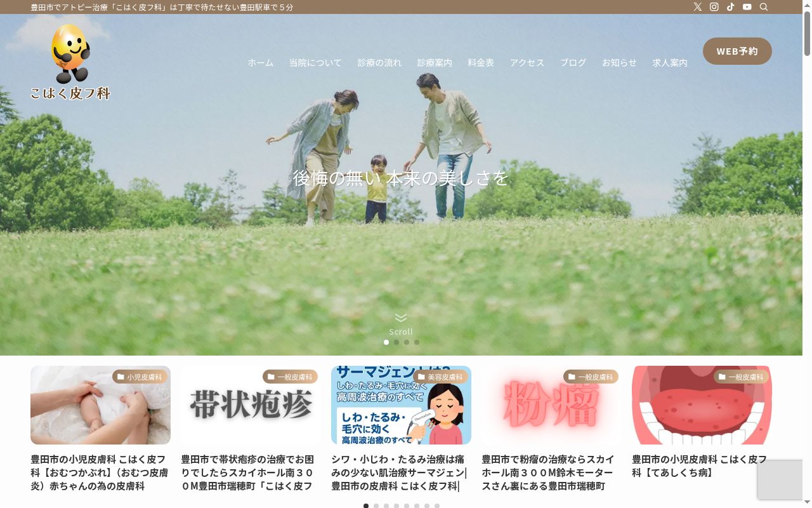
Task: Go to ホーム in the navigation
Action: pyautogui.click(x=261, y=63)
